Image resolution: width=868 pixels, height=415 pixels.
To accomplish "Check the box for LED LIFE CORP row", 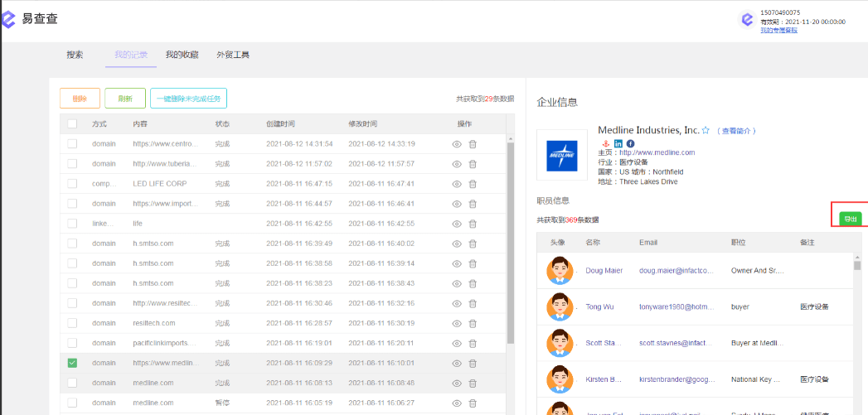I will coord(72,184).
